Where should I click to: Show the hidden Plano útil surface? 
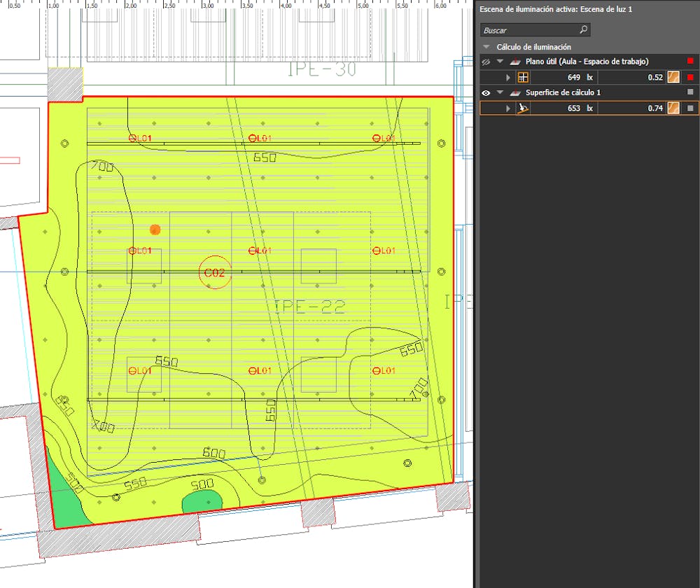(486, 62)
